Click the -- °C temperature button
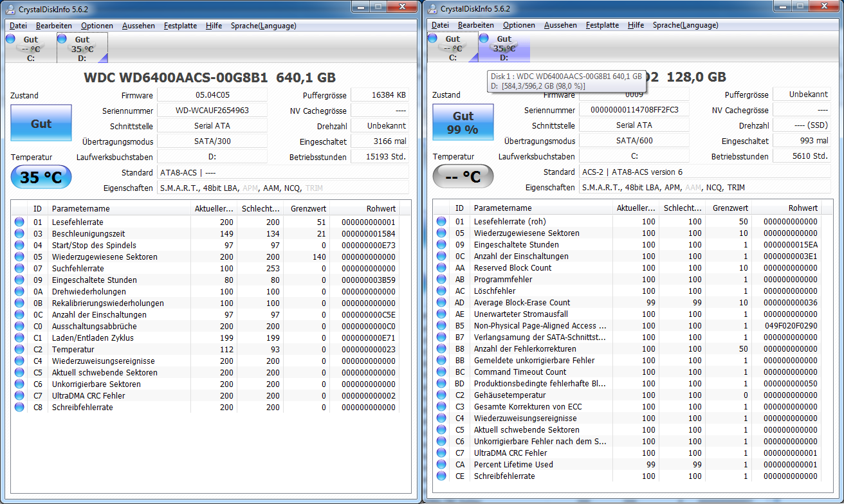The width and height of the screenshot is (844, 504). pyautogui.click(x=463, y=177)
